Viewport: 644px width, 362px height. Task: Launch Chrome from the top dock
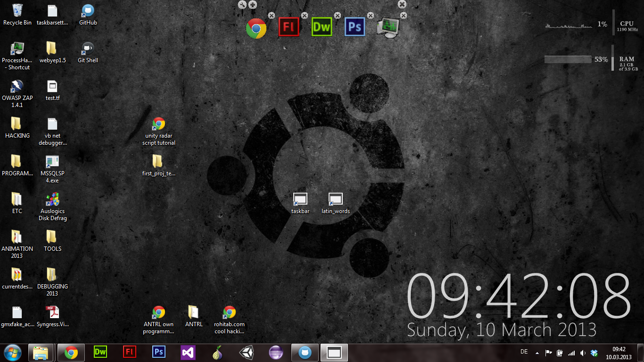pyautogui.click(x=256, y=28)
